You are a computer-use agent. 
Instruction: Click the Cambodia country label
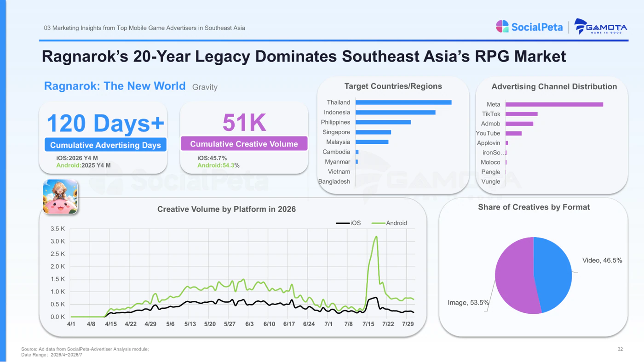(336, 152)
